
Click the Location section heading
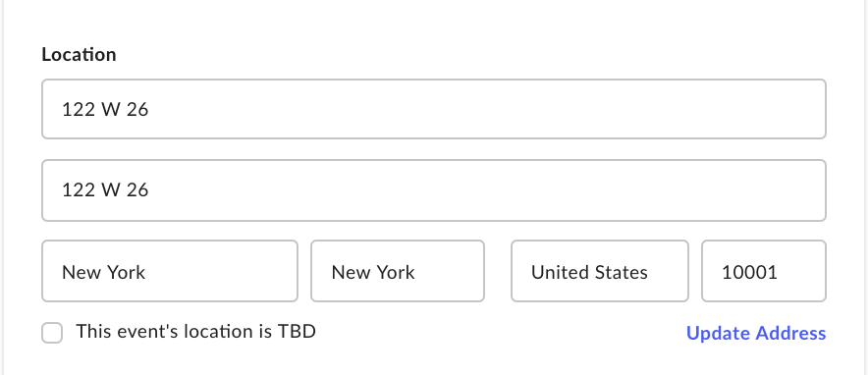[79, 54]
